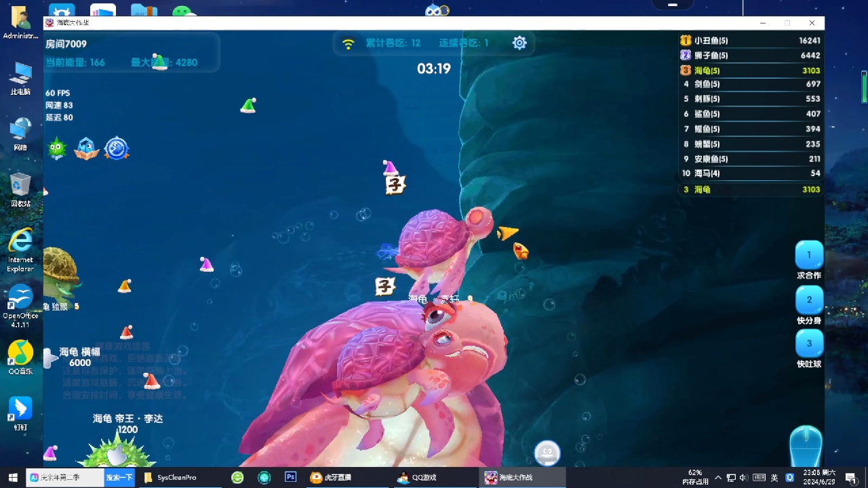The height and width of the screenshot is (488, 868).
Task: Expand the hidden system tray icons
Action: [718, 477]
